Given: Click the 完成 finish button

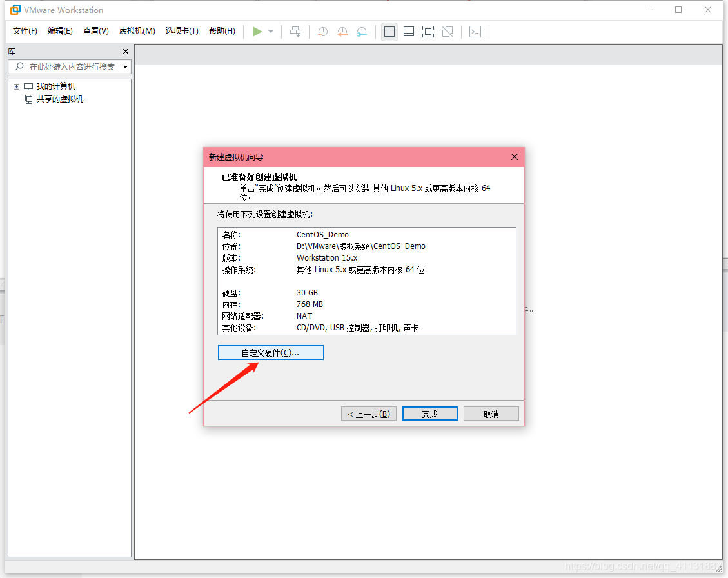Looking at the screenshot, I should [430, 414].
